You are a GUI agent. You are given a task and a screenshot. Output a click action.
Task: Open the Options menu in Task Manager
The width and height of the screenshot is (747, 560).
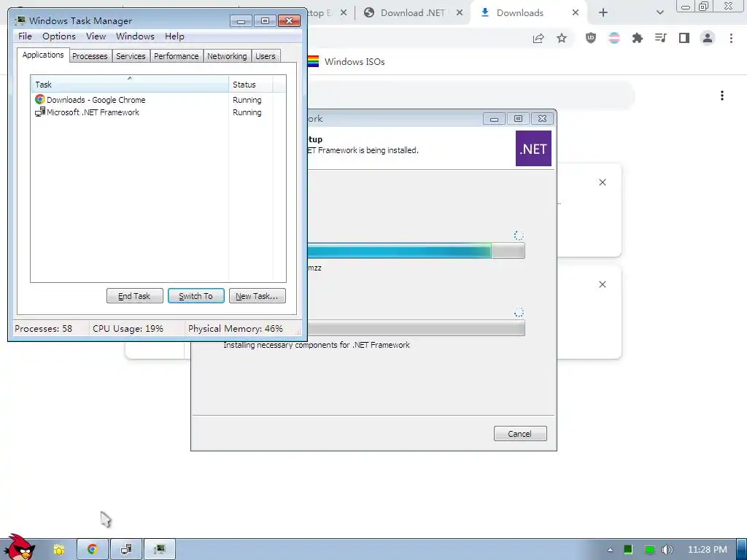(58, 36)
